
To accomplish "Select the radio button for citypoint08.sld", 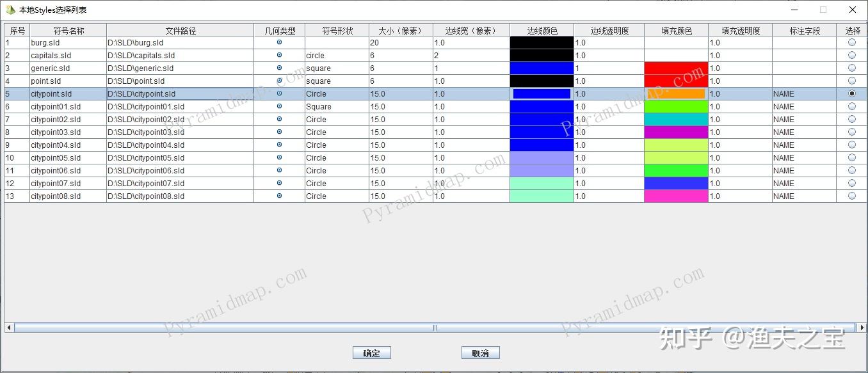I will (x=851, y=196).
